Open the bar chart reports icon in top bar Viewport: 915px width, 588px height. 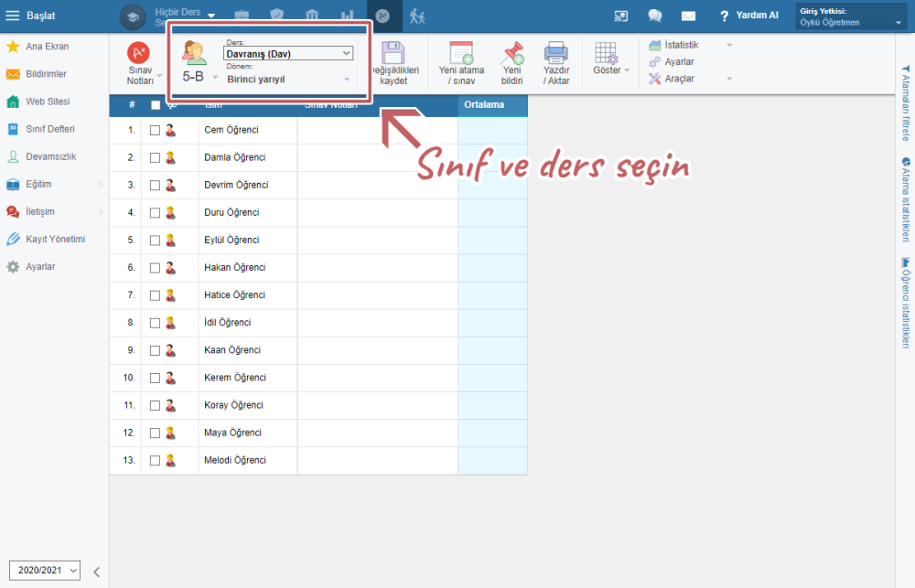click(348, 16)
